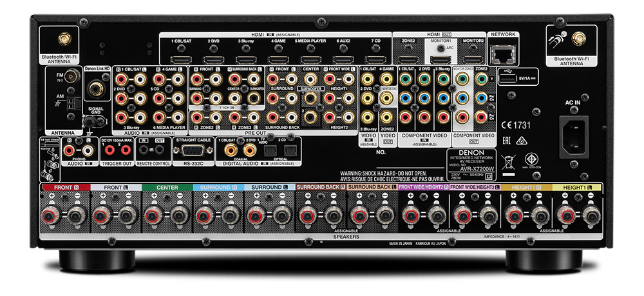Select the USB 5V/1A port

pyautogui.click(x=509, y=79)
